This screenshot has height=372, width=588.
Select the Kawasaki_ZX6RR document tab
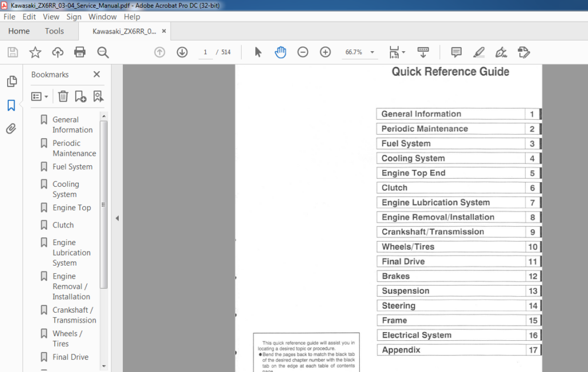point(124,32)
